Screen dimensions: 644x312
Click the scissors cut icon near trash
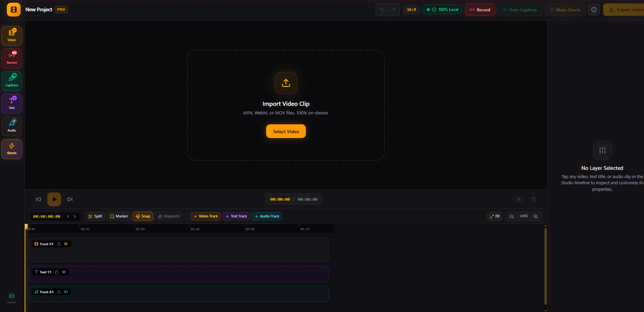519,199
